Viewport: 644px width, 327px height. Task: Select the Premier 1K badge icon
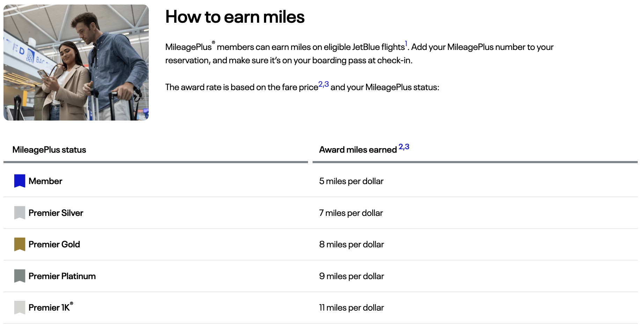(20, 307)
